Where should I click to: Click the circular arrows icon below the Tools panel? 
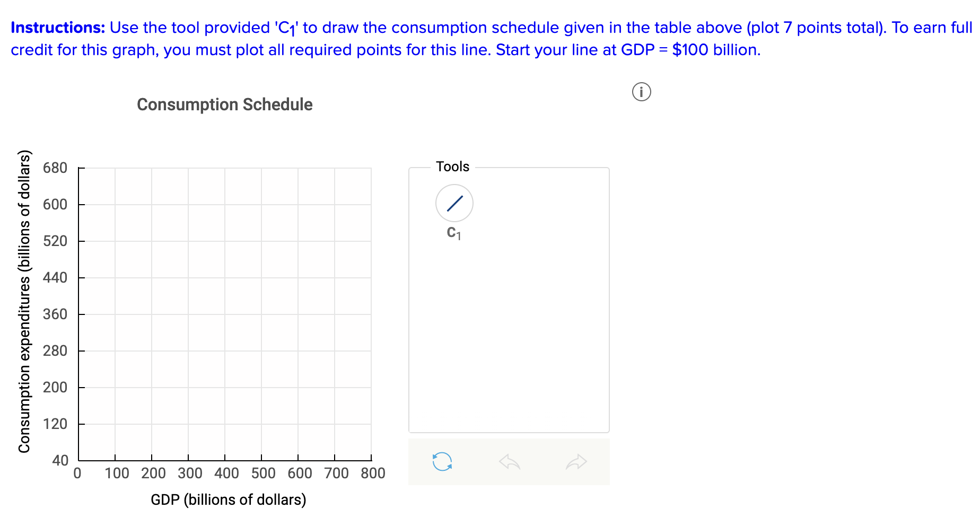pos(443,461)
